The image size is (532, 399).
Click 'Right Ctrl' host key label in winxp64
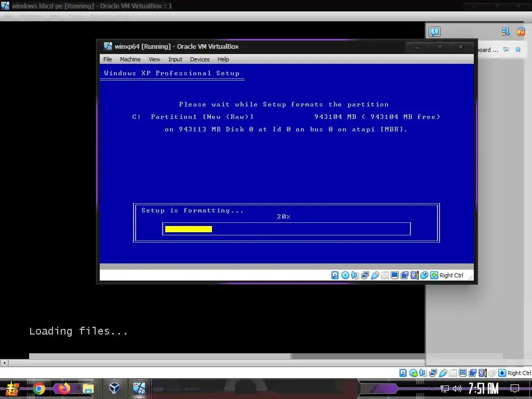[451, 275]
